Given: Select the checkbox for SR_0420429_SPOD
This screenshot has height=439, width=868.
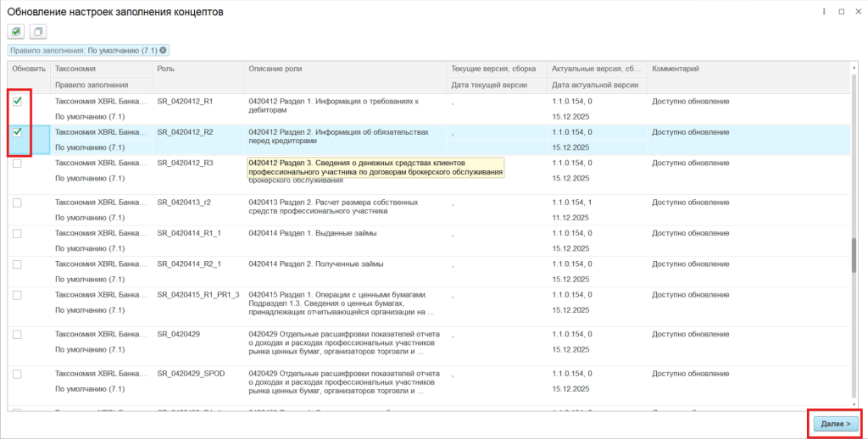Looking at the screenshot, I should (x=17, y=373).
